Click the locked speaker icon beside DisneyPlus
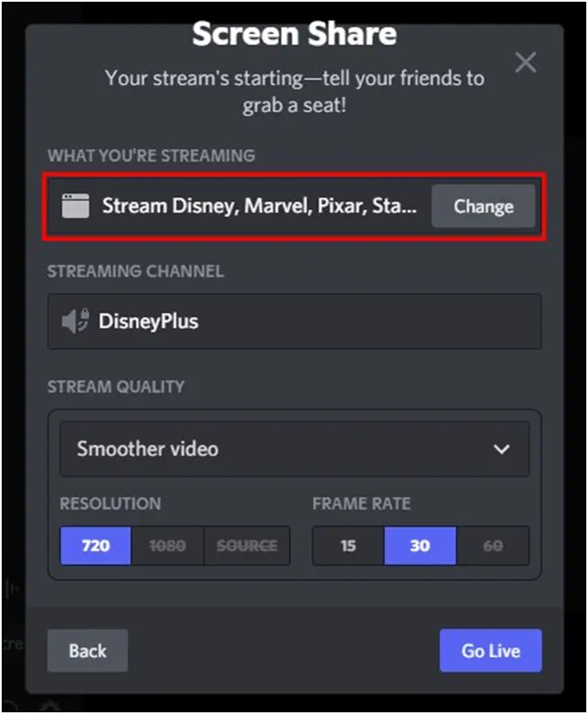The height and width of the screenshot is (714, 588). click(x=75, y=321)
